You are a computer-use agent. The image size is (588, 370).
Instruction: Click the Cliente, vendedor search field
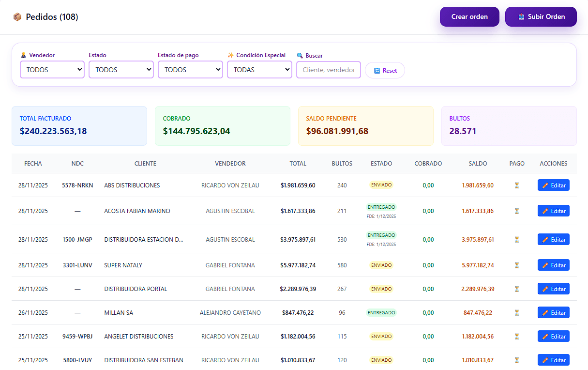click(328, 69)
